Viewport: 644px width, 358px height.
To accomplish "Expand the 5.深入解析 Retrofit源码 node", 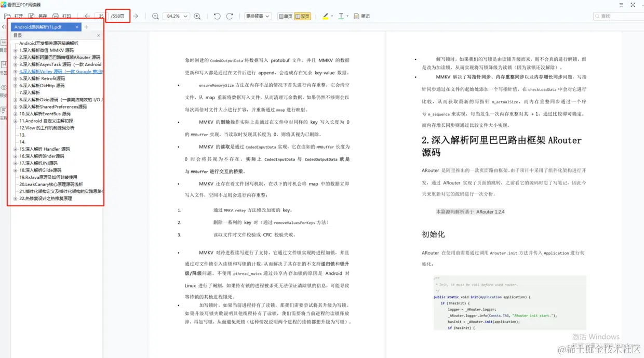I will point(16,78).
